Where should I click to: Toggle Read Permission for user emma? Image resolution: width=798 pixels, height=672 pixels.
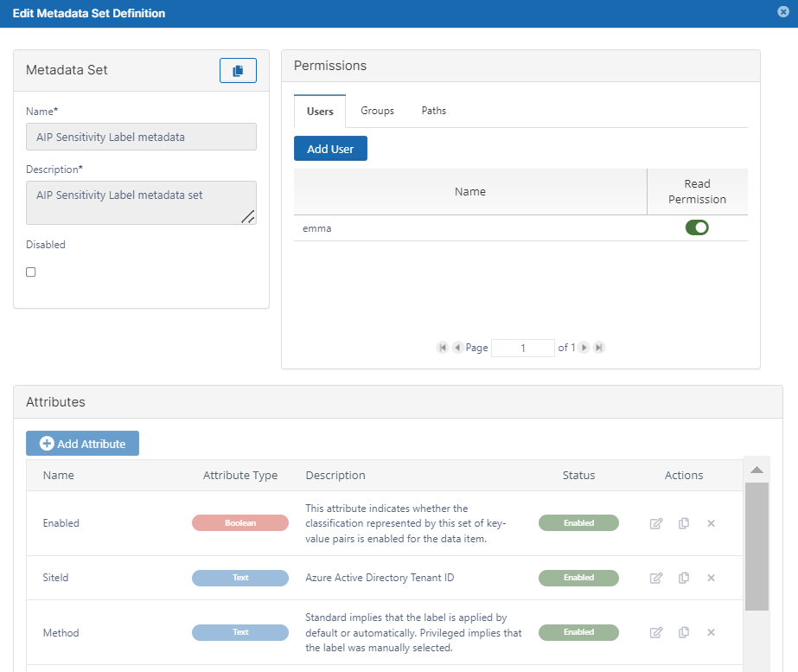697,227
